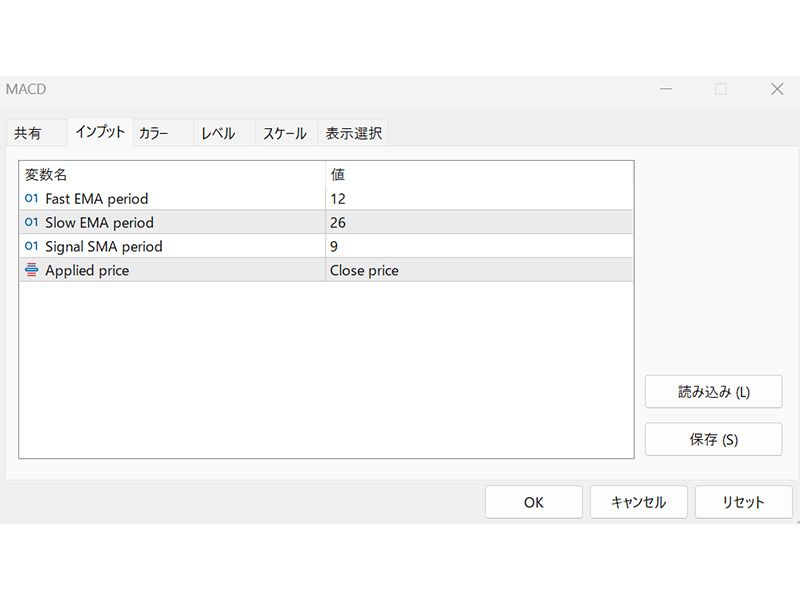
Task: Click the integer icon beside Slow EMA period
Action: pyautogui.click(x=31, y=222)
